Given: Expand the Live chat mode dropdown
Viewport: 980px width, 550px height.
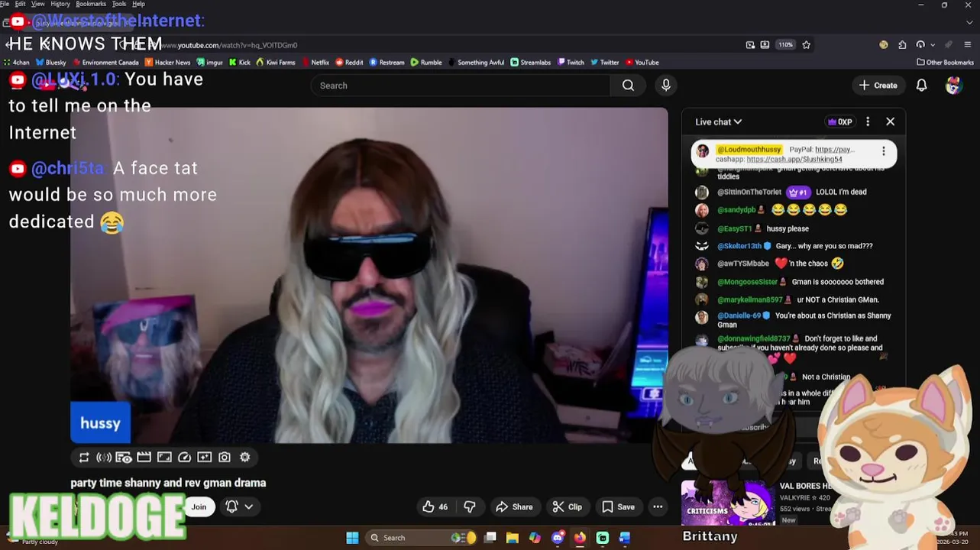Looking at the screenshot, I should tap(718, 121).
